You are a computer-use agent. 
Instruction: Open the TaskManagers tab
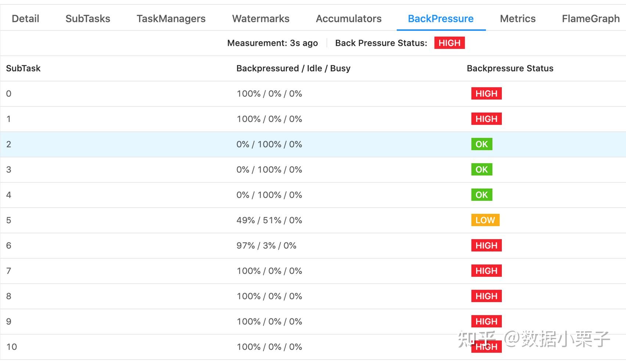tap(171, 19)
